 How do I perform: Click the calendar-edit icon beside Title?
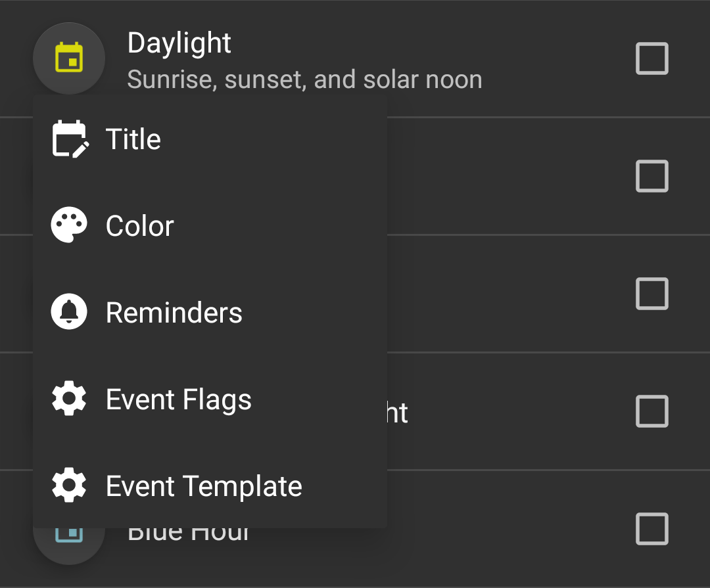pyautogui.click(x=69, y=139)
